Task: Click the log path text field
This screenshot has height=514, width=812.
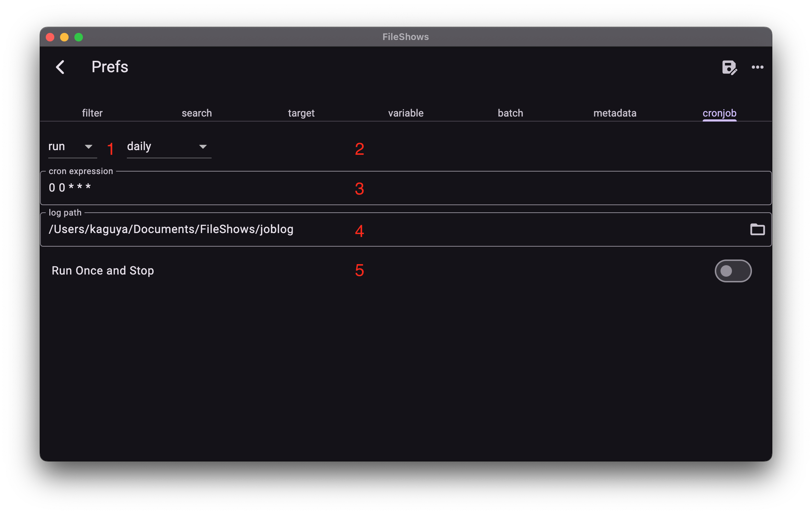Action: coord(250,229)
